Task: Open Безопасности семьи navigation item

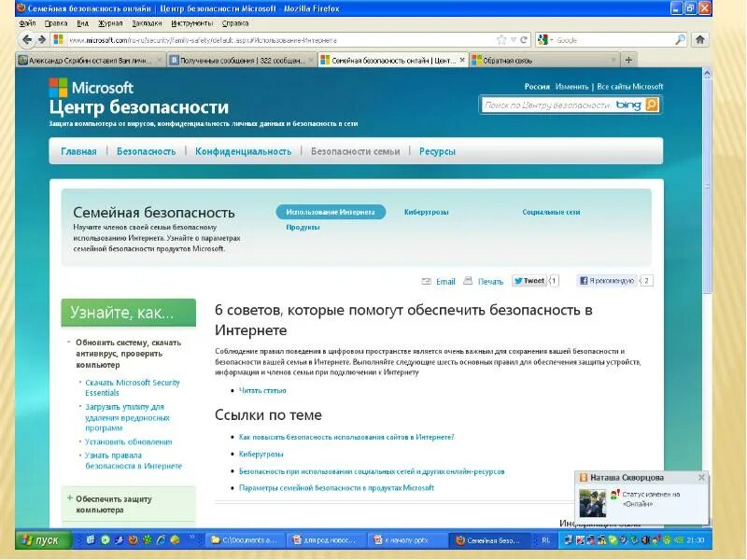Action: coord(356,151)
